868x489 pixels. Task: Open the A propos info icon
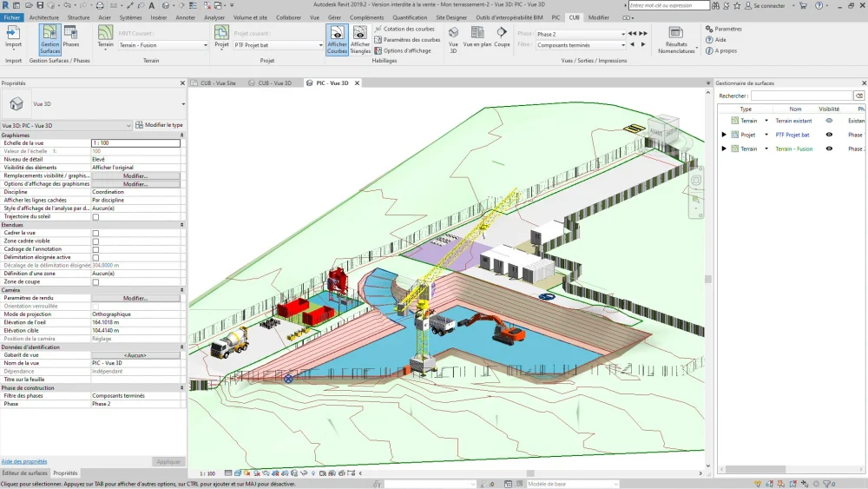point(710,51)
